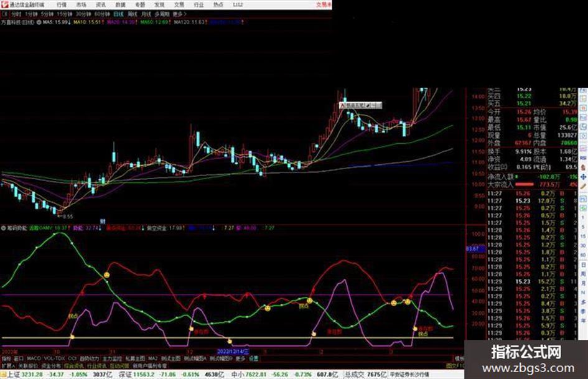Screen dimensions: 588x379
Task: Open the 指标 selector at bottom left
Action: tap(7, 358)
